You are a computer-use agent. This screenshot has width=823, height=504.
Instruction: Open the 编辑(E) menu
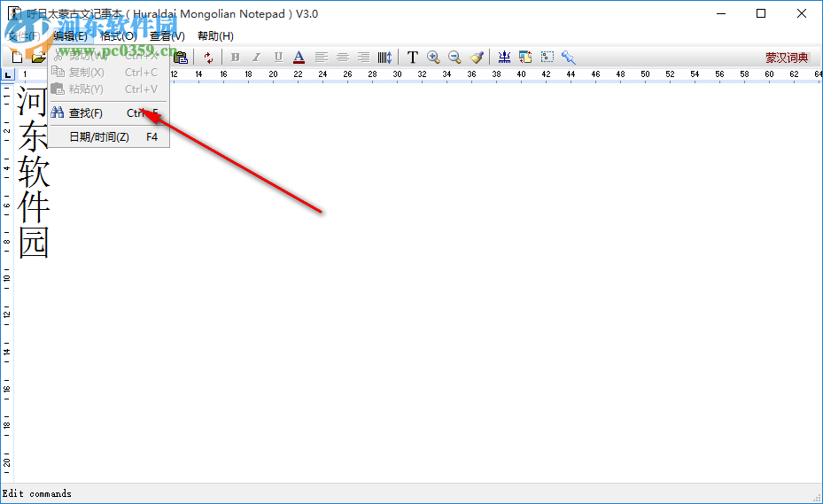(70, 35)
